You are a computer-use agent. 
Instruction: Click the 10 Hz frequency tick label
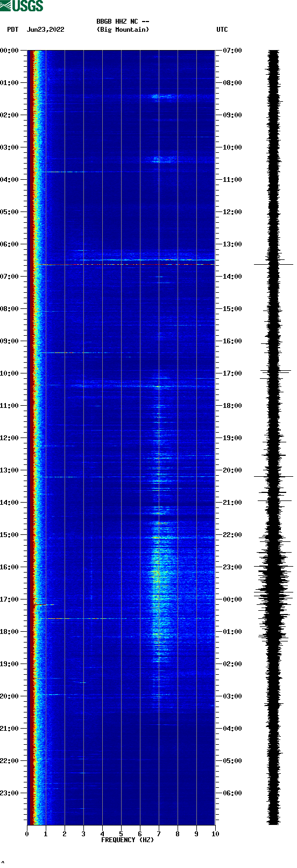(215, 834)
